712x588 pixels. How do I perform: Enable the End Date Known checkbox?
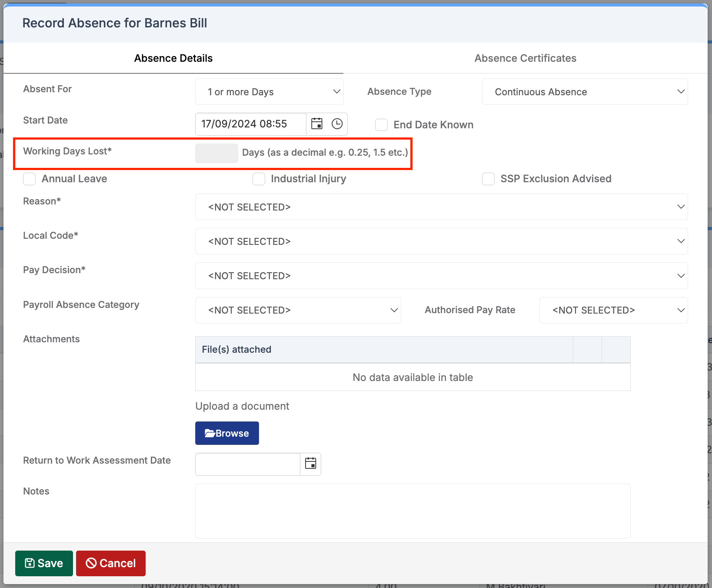point(381,125)
